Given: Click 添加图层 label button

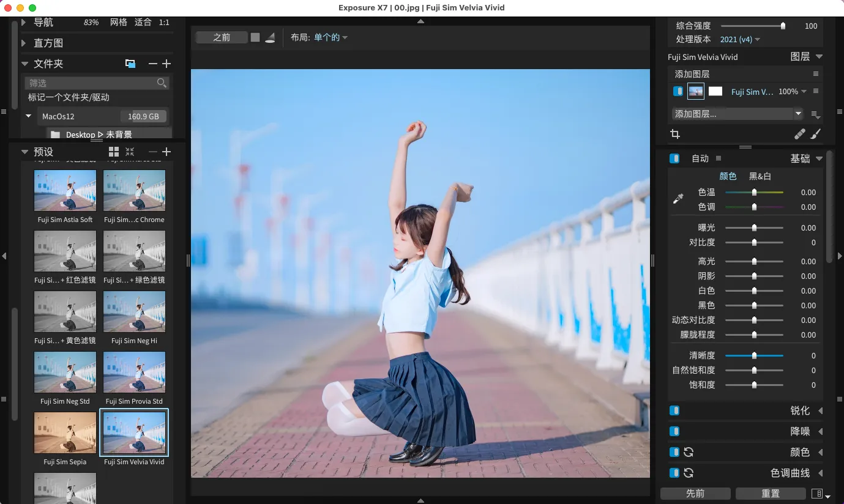Looking at the screenshot, I should coord(692,74).
